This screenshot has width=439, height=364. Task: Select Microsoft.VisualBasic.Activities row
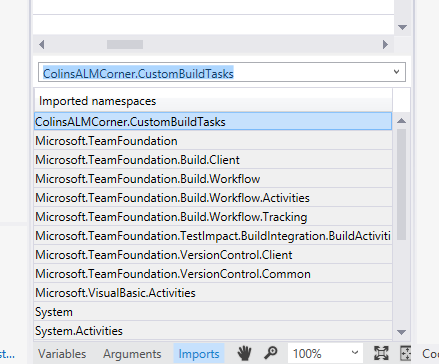[213, 293]
